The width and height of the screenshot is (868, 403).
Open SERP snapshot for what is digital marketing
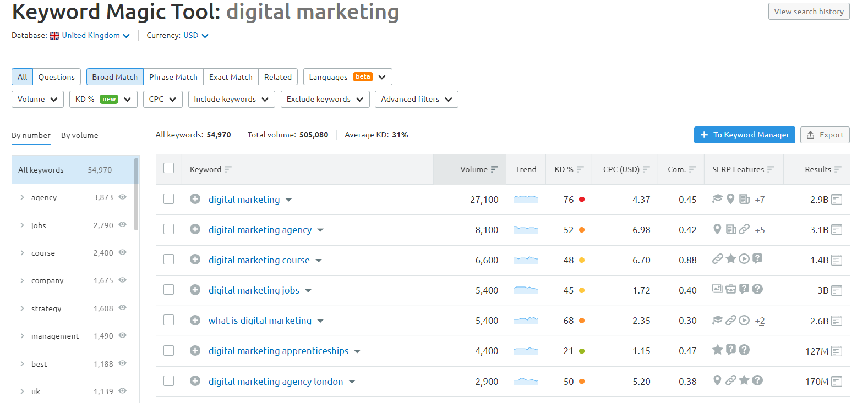tap(837, 321)
